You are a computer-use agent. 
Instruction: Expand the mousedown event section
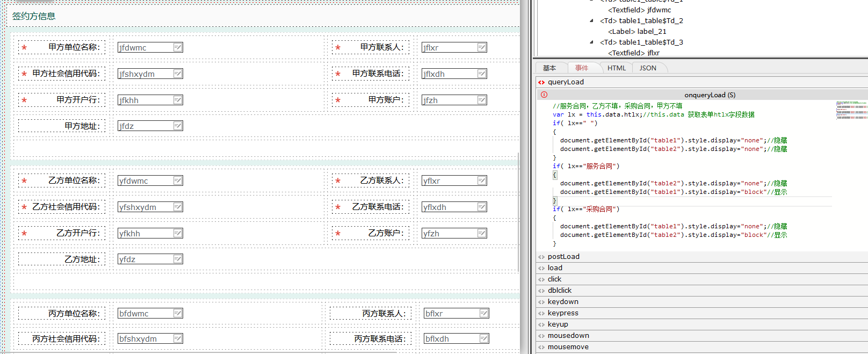[568, 336]
